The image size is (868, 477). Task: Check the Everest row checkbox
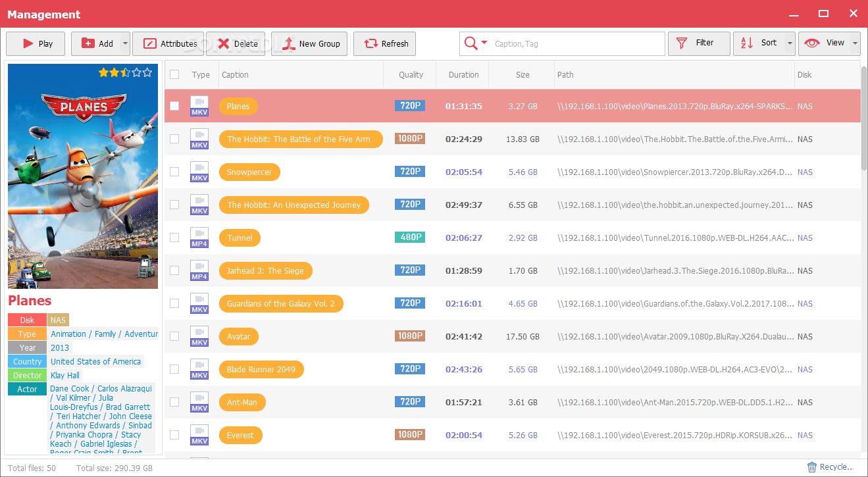pos(174,435)
